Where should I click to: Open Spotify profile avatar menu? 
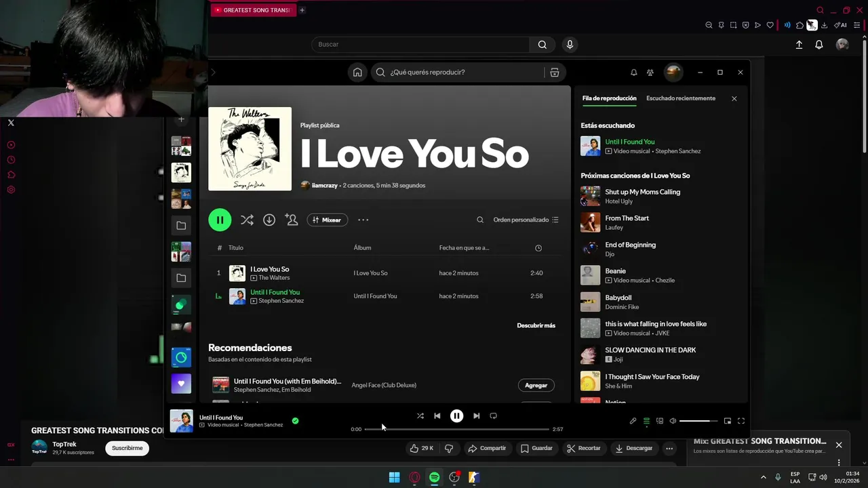pos(673,72)
